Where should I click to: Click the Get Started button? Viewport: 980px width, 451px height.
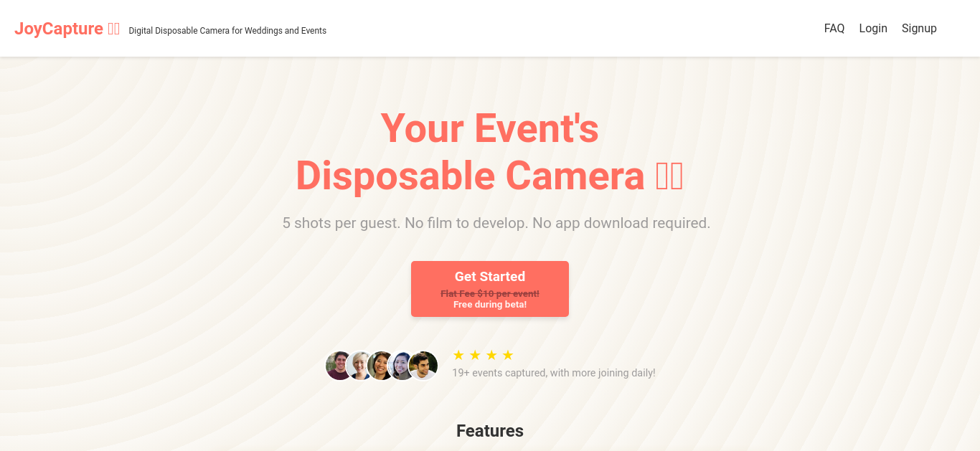(490, 289)
